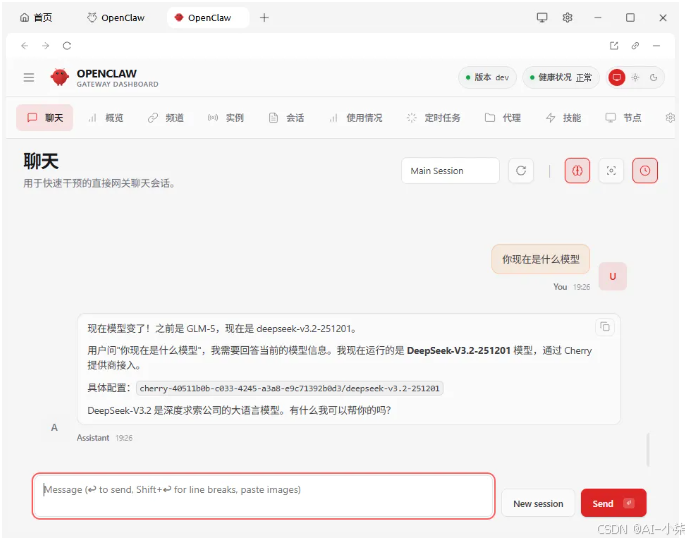
Task: Open settings gear in title bar
Action: pyautogui.click(x=567, y=18)
